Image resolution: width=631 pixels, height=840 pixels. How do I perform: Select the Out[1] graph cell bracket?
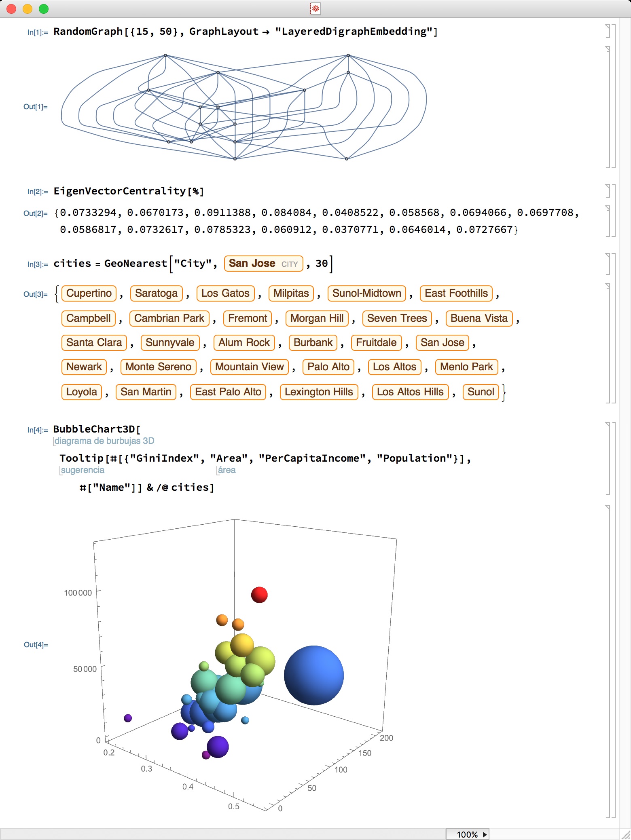(607, 107)
